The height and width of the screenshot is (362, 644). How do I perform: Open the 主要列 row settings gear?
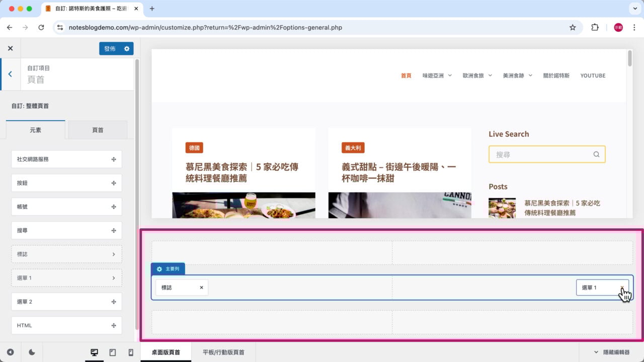click(159, 269)
